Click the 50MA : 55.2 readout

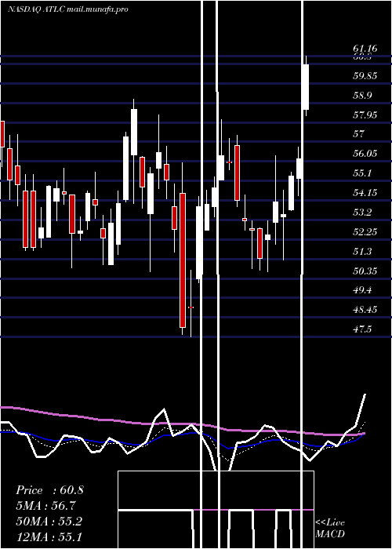[x=49, y=522]
